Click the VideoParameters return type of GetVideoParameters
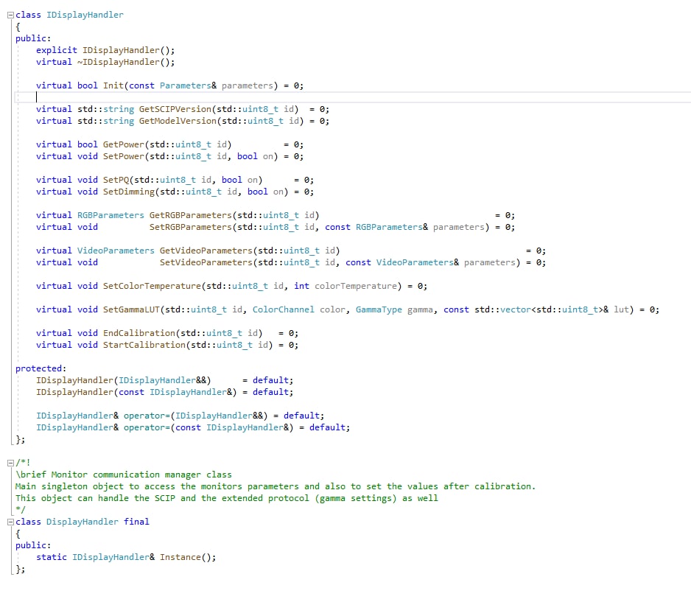Viewport: 691px width, 616px height. tap(116, 251)
